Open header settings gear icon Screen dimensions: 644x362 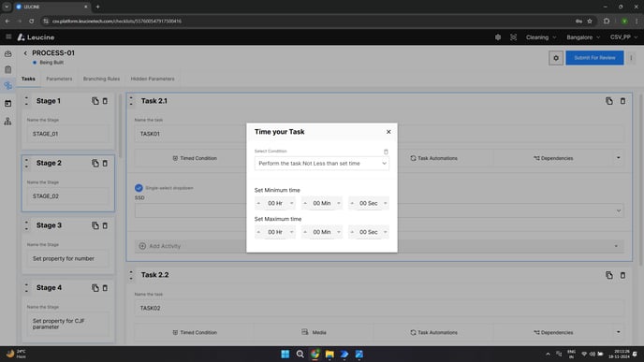point(498,37)
